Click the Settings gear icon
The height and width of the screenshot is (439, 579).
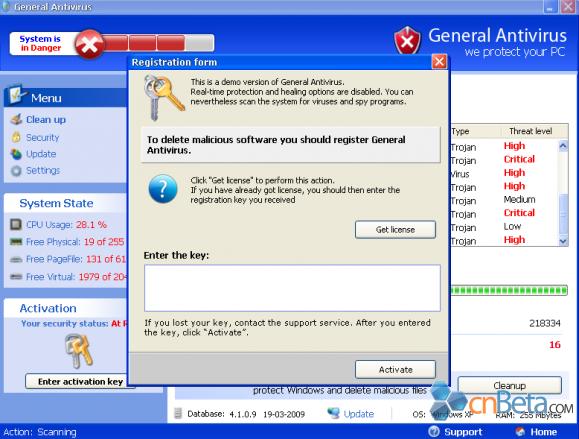16,171
